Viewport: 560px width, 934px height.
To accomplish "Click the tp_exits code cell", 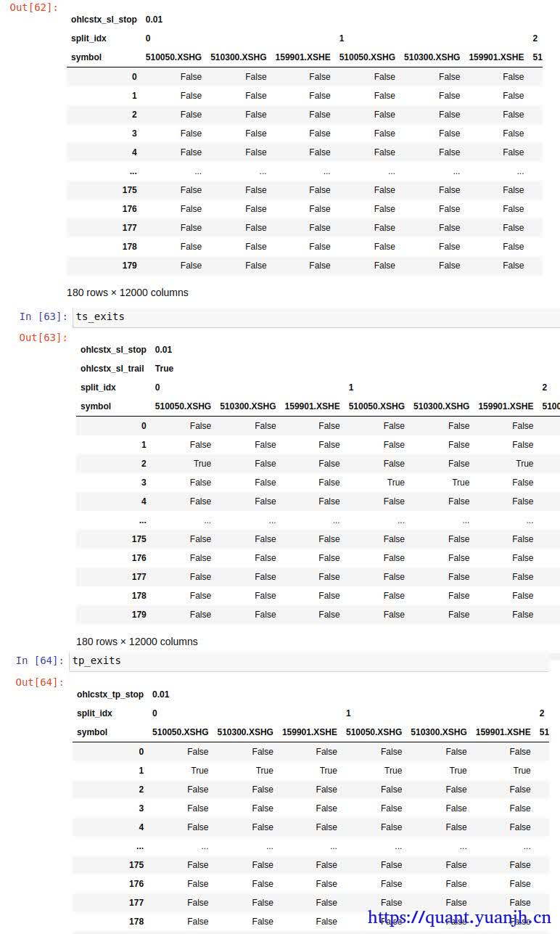I will click(x=308, y=661).
